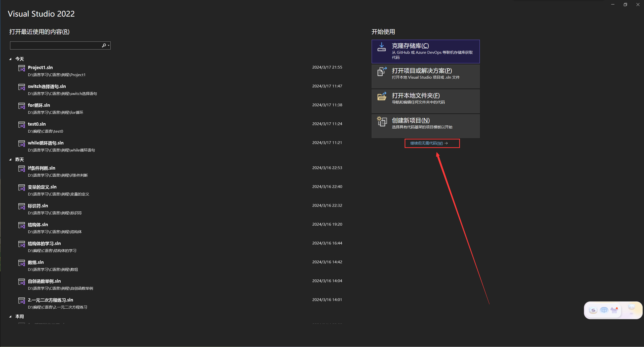644x347 pixels.
Task: Restore the window with the maximize button
Action: pyautogui.click(x=625, y=5)
